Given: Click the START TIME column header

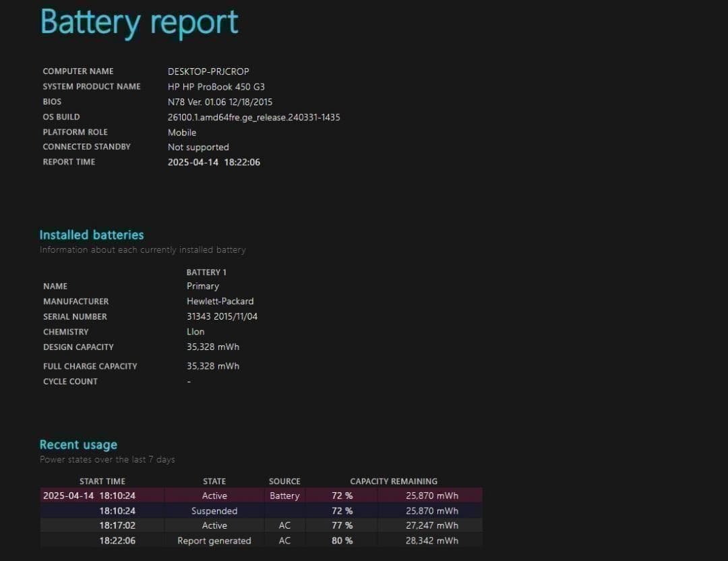Looking at the screenshot, I should pos(102,481).
